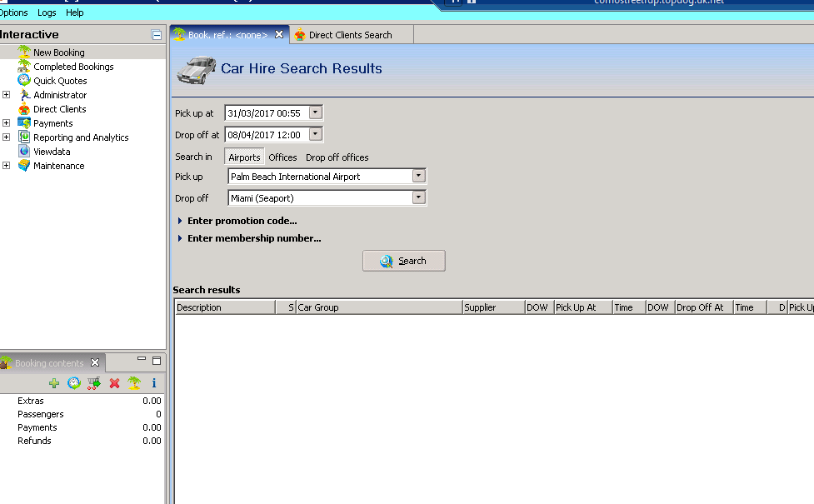Close the Book. ref. <none> tab
This screenshot has height=504, width=814.
point(279,34)
